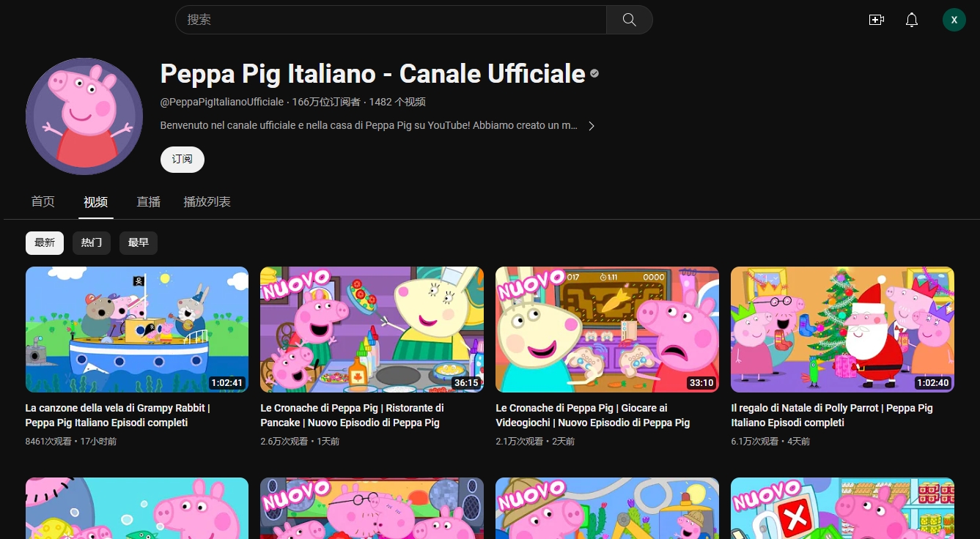Open title Le Cronache Ristorante di Pancake
Screen dimensions: 980x539
pyautogui.click(x=353, y=415)
